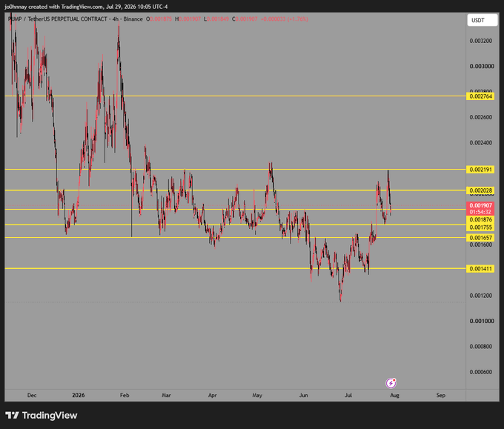Viewport: 504px width, 429px height.
Task: Select the 0.002028 yellow price label
Action: point(480,190)
